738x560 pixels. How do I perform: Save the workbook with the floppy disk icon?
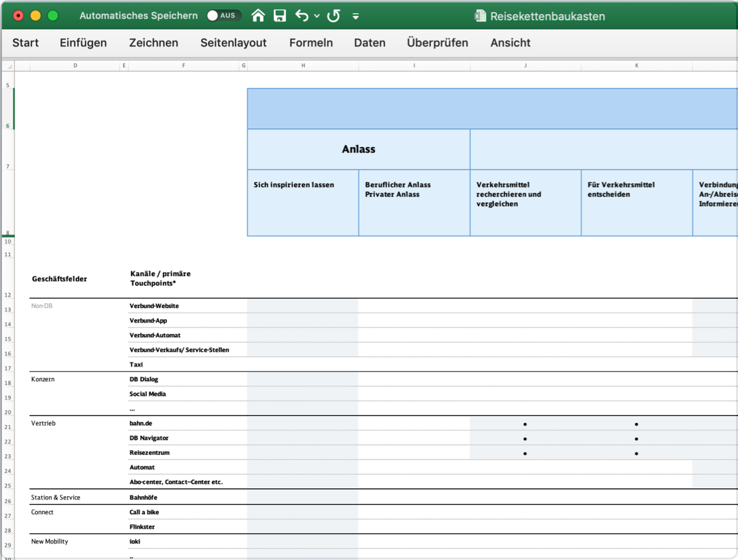(x=280, y=15)
